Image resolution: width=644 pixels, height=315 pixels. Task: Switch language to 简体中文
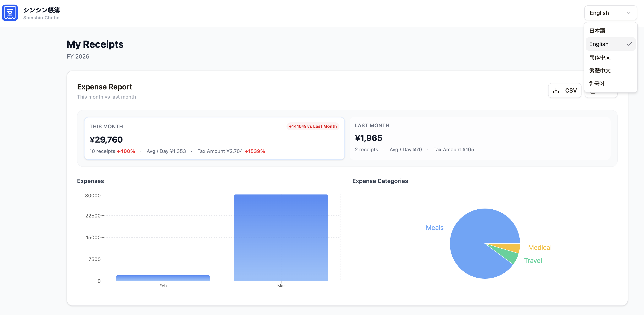point(600,57)
